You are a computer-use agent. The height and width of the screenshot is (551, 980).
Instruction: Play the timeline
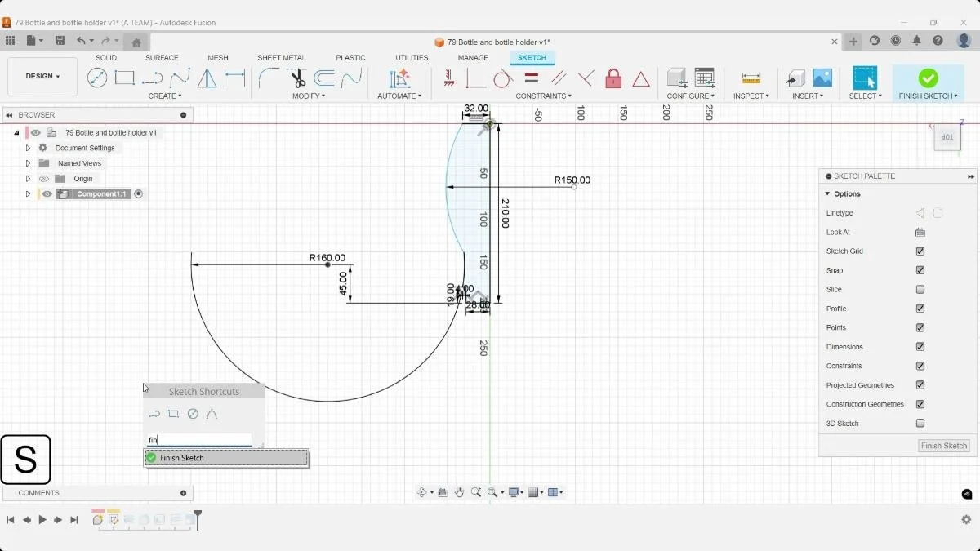click(42, 520)
